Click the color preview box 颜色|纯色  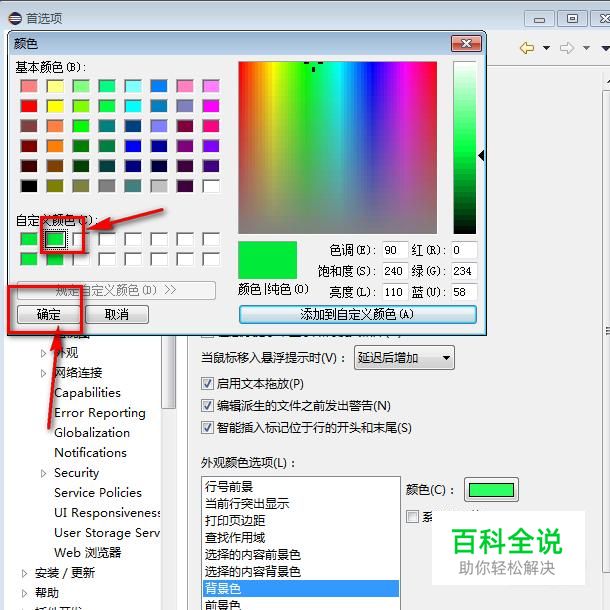pyautogui.click(x=267, y=259)
